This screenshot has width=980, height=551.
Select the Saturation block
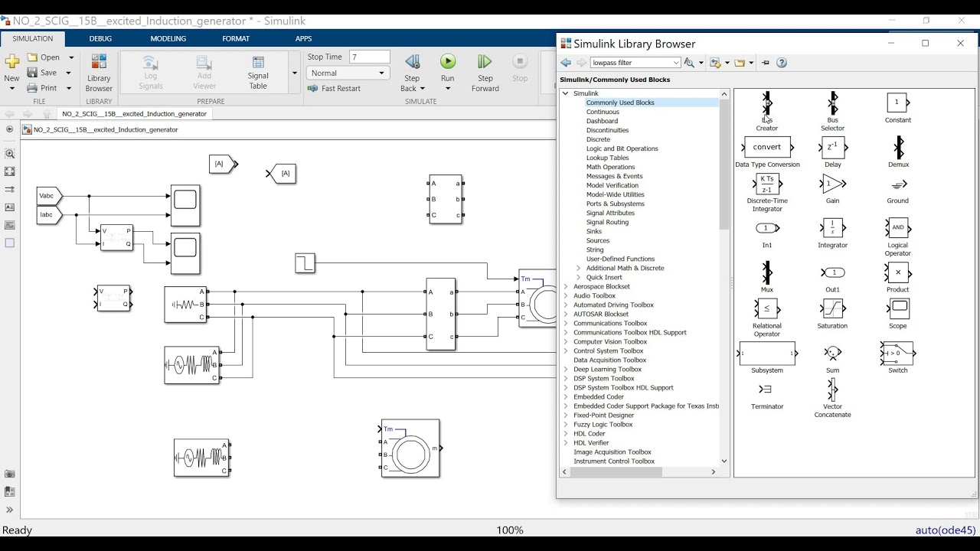[832, 308]
